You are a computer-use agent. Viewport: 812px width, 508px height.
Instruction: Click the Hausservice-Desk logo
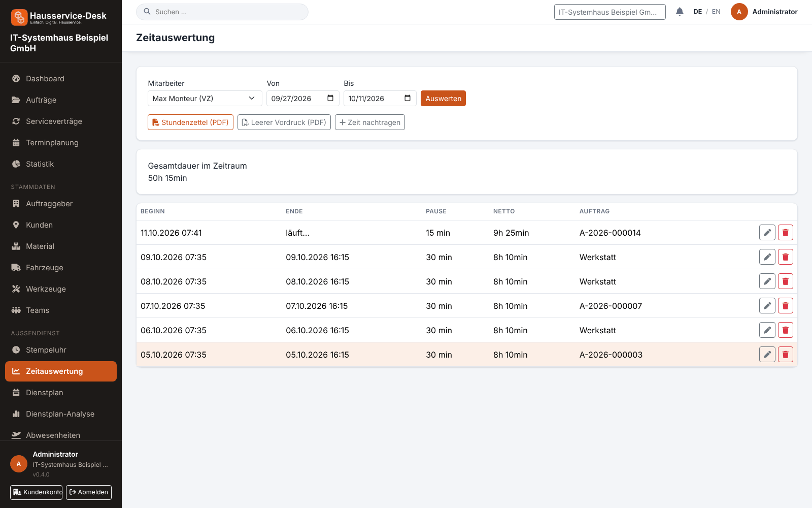[x=59, y=17]
